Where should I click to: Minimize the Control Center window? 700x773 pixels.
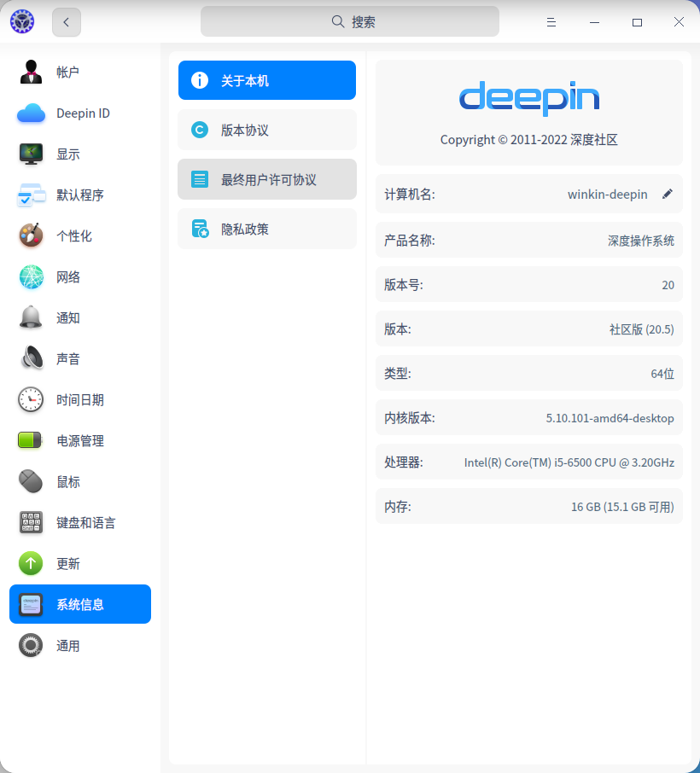[594, 22]
